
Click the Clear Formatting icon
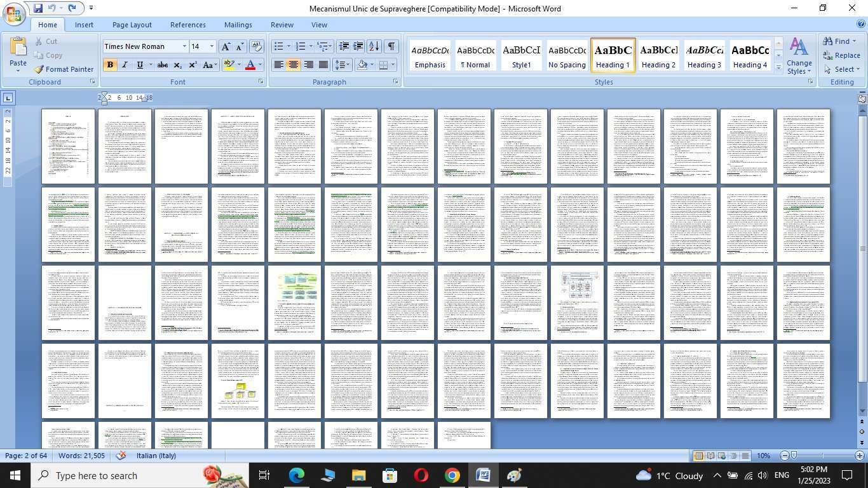[257, 46]
